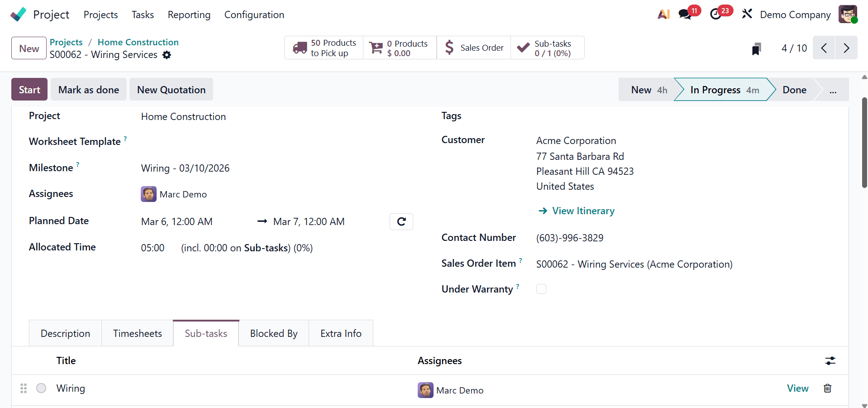Toggle the bookmark icon near the pager
868x408 pixels.
click(x=756, y=48)
